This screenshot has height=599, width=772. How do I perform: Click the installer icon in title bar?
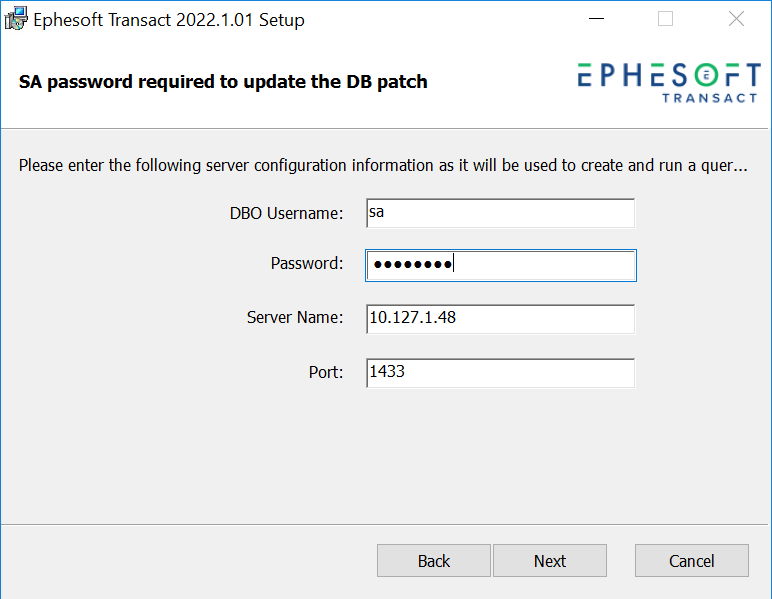tap(16, 19)
